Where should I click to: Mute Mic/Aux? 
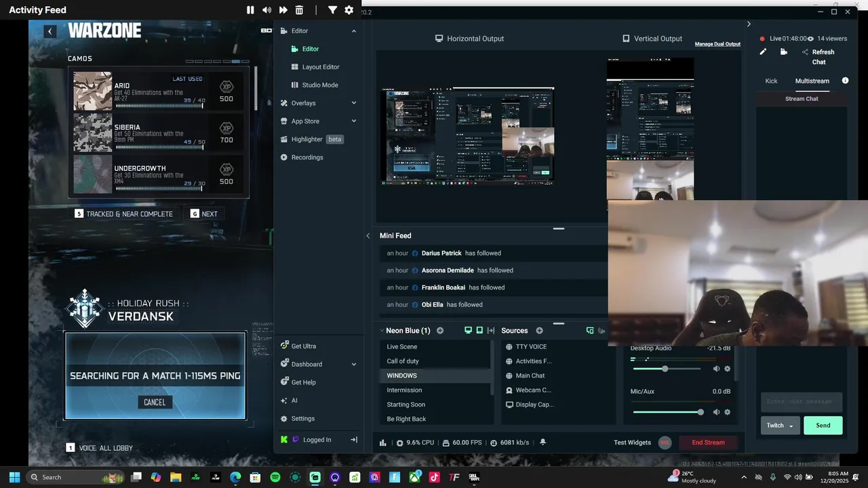(716, 412)
